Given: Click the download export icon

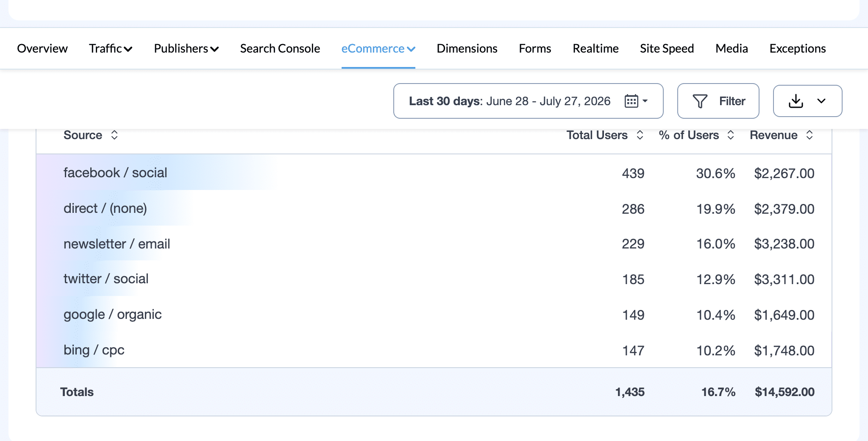Looking at the screenshot, I should [796, 101].
